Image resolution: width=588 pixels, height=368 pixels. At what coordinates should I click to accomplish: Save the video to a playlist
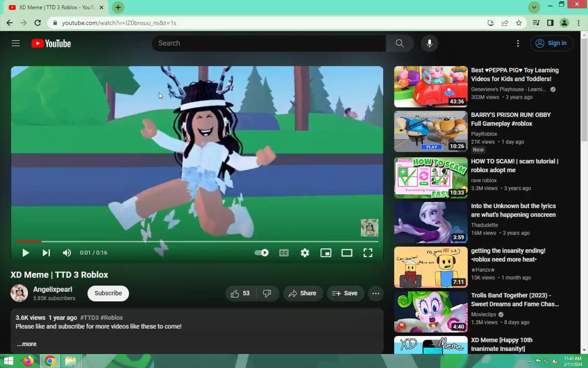click(345, 293)
